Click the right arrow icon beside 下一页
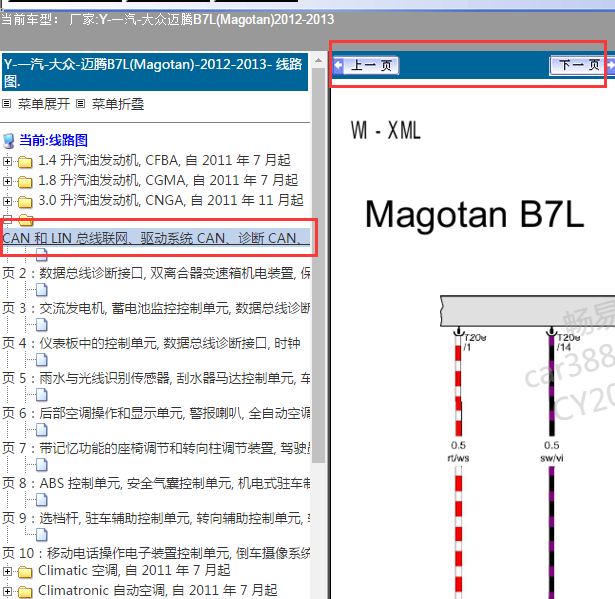 611,65
